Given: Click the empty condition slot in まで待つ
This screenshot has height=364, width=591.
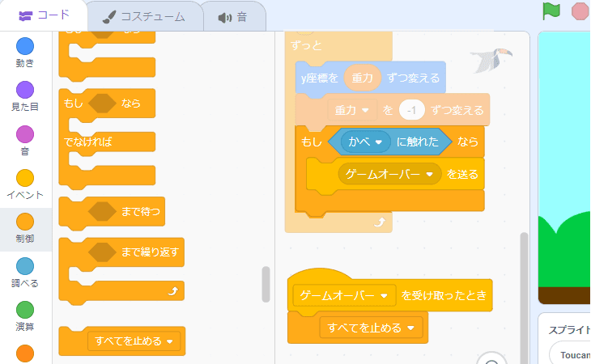Looking at the screenshot, I should 102,211.
